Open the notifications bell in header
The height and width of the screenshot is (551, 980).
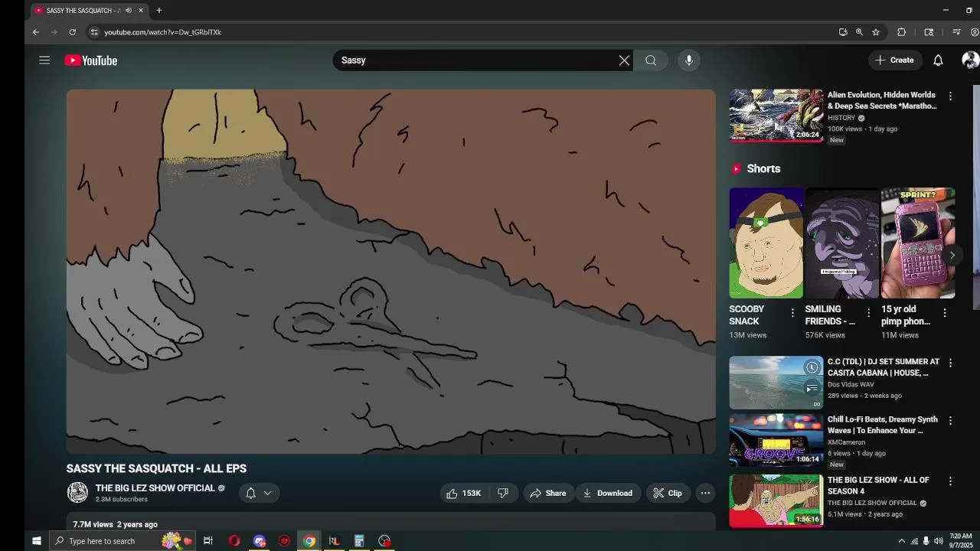[x=938, y=60]
